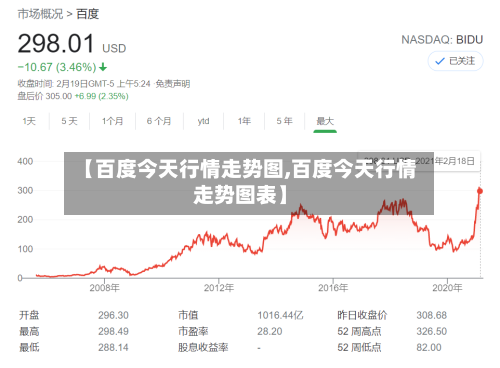Click the 2012年 axis label
The width and height of the screenshot is (500, 368).
(219, 288)
